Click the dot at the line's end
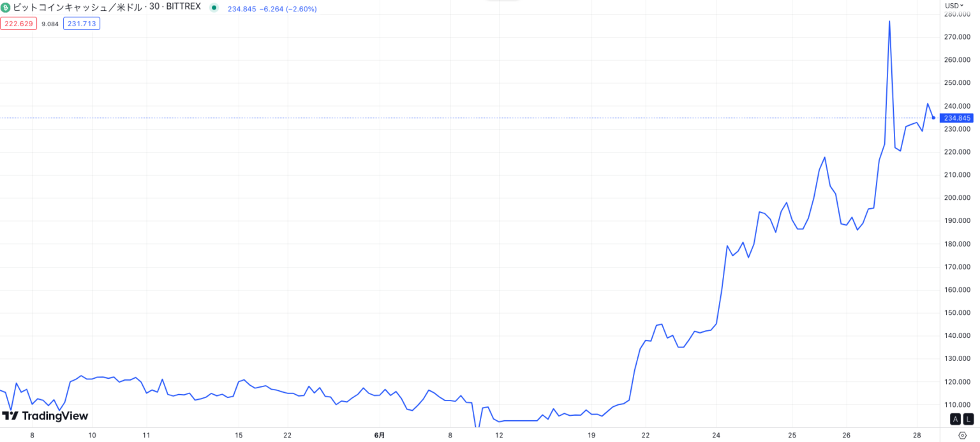Image resolution: width=980 pixels, height=442 pixels. pyautogui.click(x=933, y=118)
